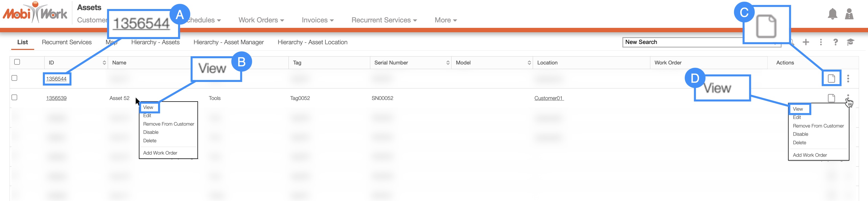Click document view icon in Asset 52 row
The width and height of the screenshot is (868, 201).
[831, 98]
